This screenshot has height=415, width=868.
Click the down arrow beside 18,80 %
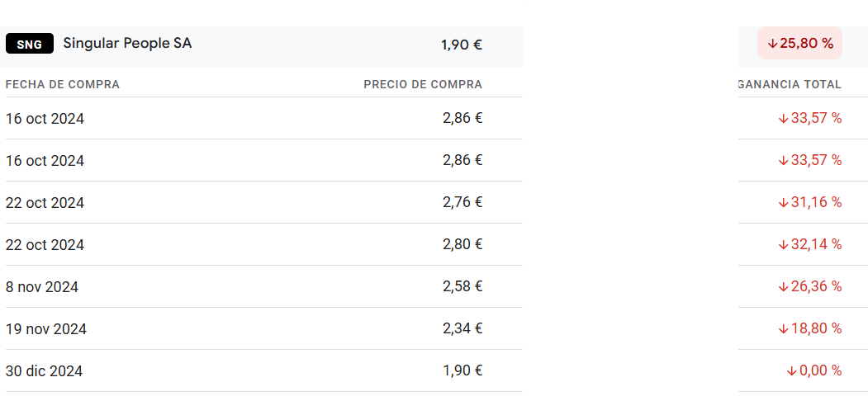[x=783, y=329]
